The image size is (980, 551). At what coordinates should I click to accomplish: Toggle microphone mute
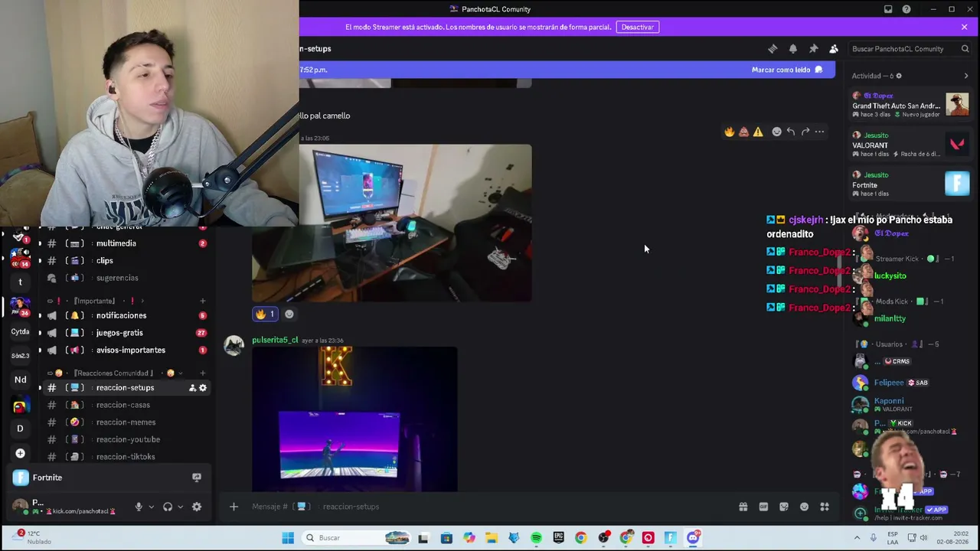139,507
